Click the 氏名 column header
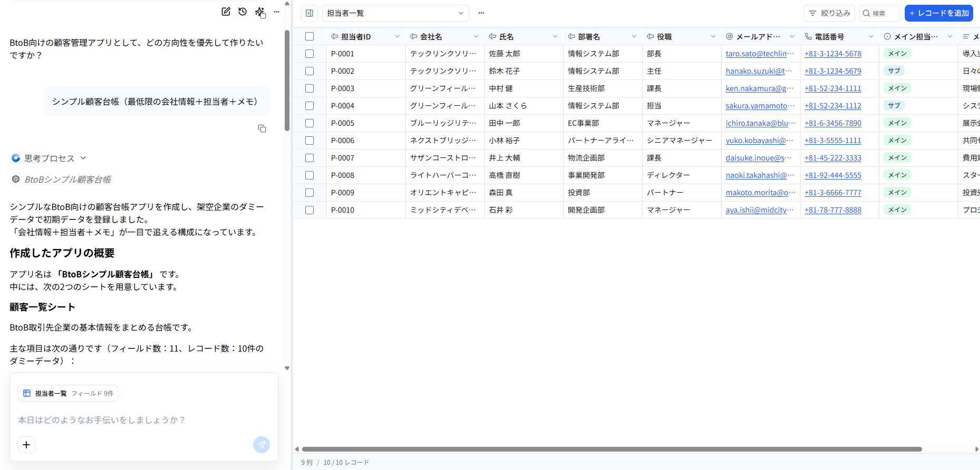Image resolution: width=980 pixels, height=470 pixels. click(524, 36)
